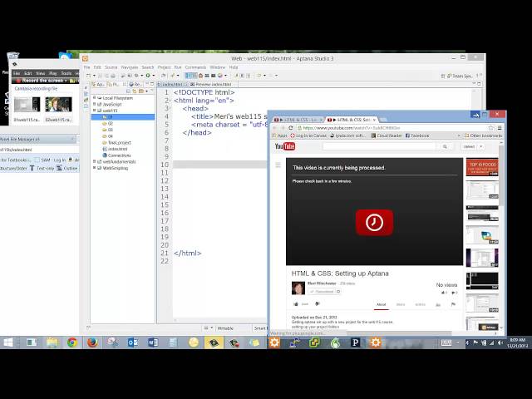Open the Source menu in Aptana Studio
532x399 pixels.
(111, 67)
